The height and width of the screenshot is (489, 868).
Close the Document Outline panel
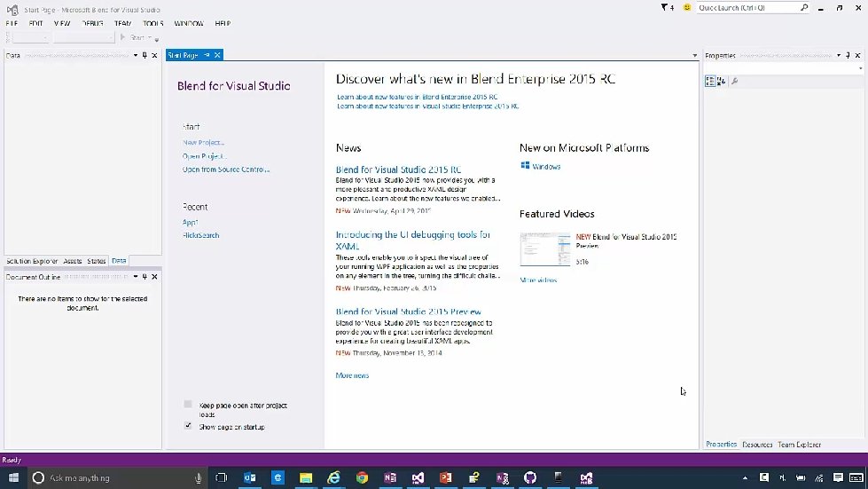[154, 276]
